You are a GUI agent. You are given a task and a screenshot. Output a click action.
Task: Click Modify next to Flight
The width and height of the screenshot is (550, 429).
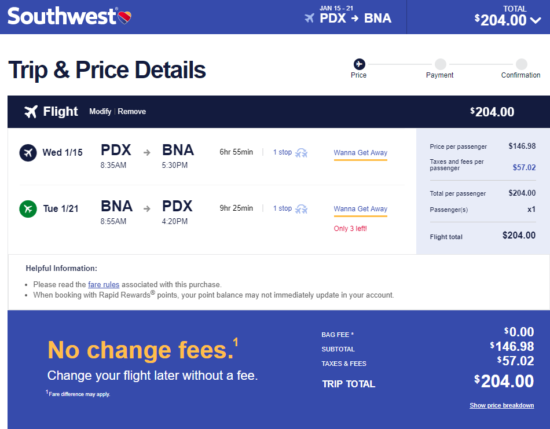click(x=100, y=112)
